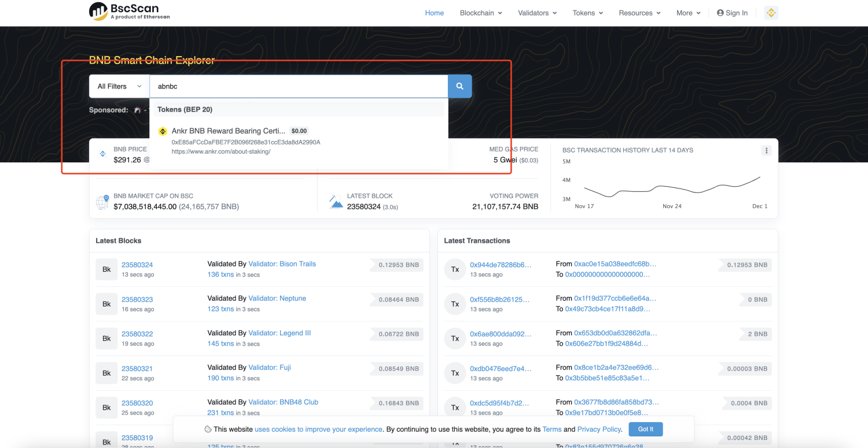Open sender address 0xac0e15a038eedfc68b
Image resolution: width=868 pixels, height=448 pixels.
(615, 264)
